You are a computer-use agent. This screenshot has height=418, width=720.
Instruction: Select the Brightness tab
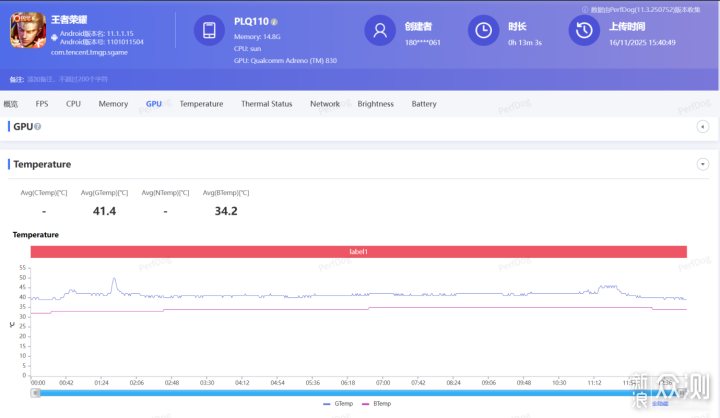[375, 104]
